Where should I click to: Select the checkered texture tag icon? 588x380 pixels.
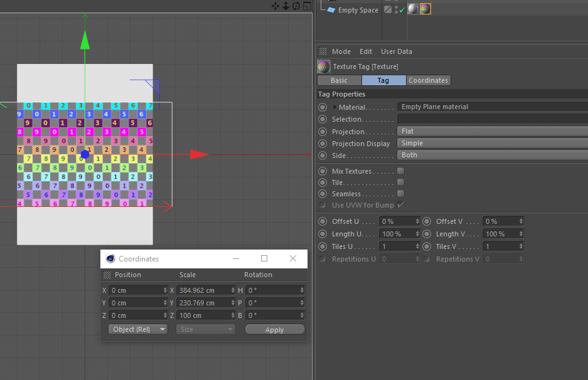[425, 9]
